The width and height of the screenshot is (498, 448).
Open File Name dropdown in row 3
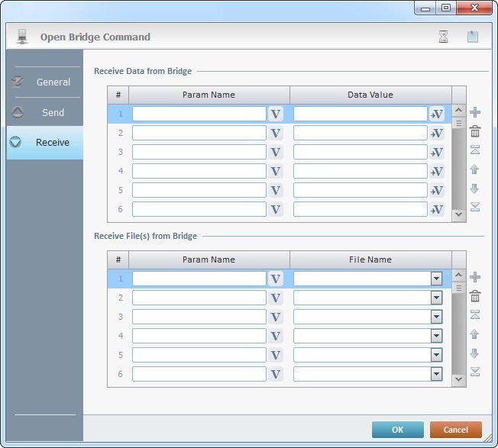pyautogui.click(x=436, y=317)
